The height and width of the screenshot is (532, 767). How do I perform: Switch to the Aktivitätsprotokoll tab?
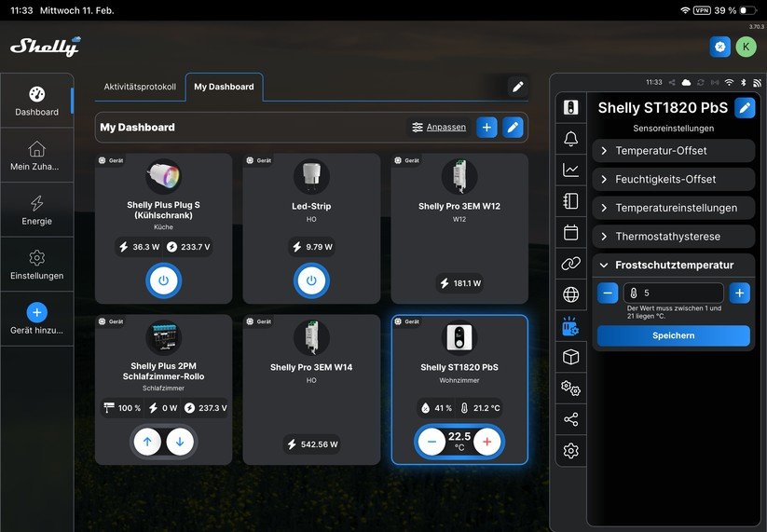[140, 87]
